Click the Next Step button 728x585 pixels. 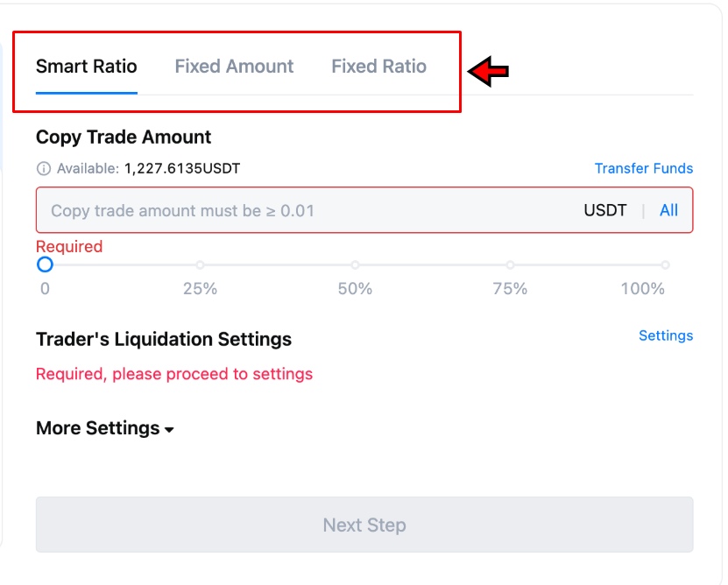click(364, 525)
